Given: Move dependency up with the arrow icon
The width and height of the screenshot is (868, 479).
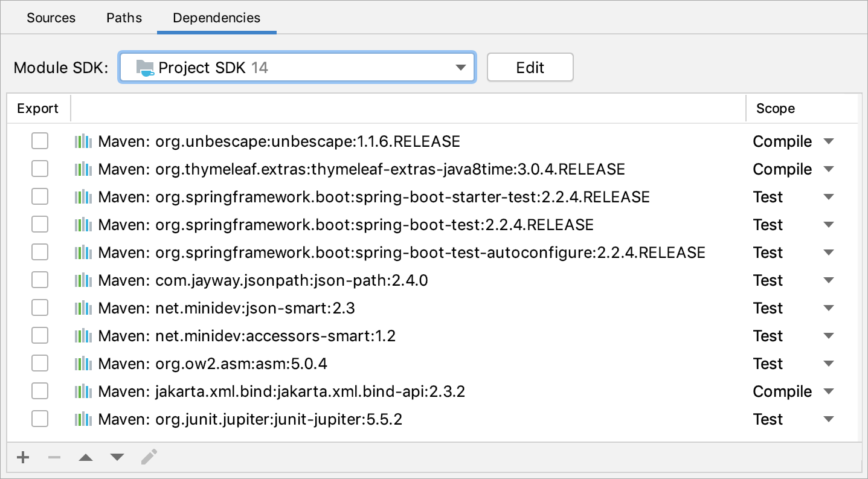Looking at the screenshot, I should tap(86, 457).
